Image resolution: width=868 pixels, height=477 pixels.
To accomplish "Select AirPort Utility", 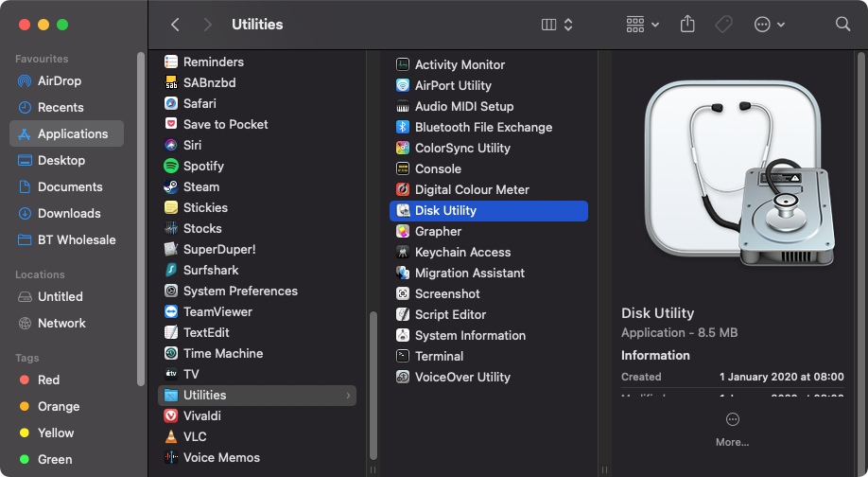I will (489, 85).
